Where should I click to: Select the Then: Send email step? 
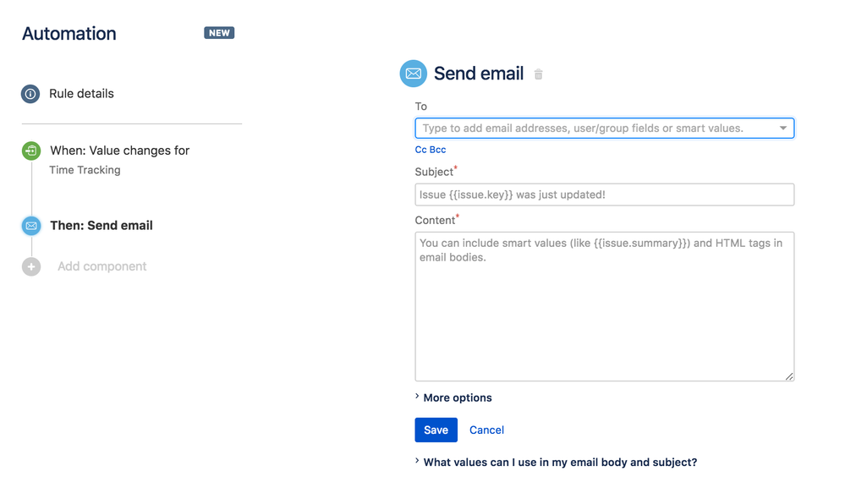(x=102, y=226)
